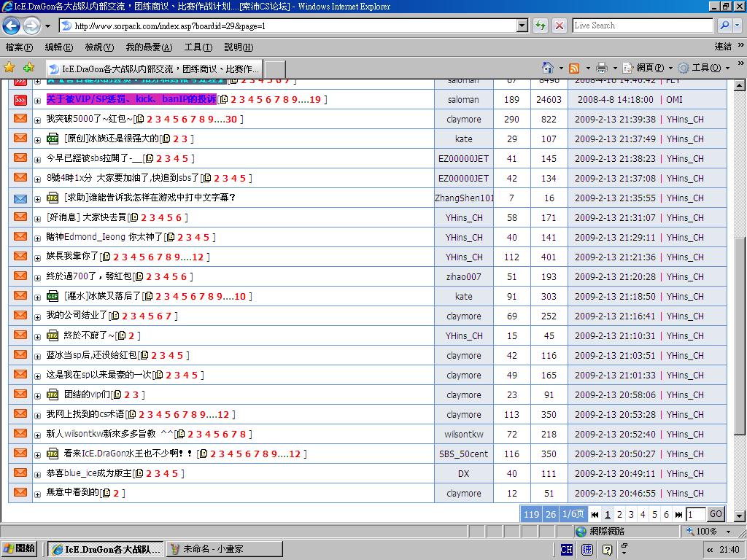Click the GO pagination button
The width and height of the screenshot is (747, 560).
click(715, 514)
